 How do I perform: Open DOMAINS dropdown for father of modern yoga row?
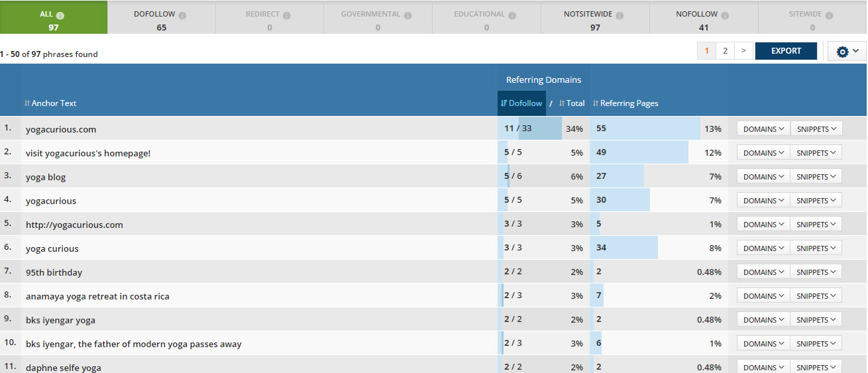click(763, 343)
